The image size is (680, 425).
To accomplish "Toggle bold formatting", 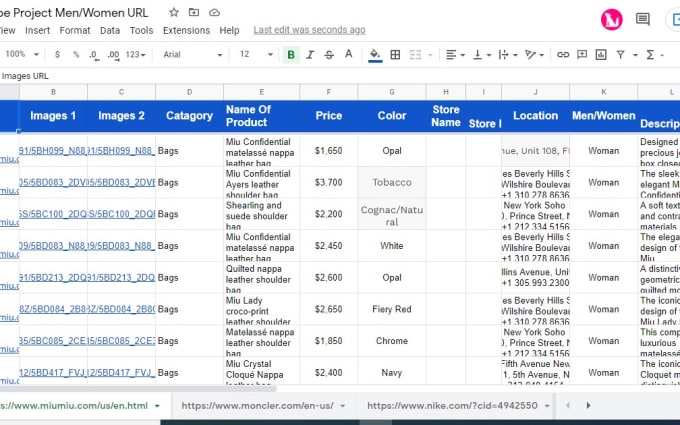I will (x=291, y=55).
